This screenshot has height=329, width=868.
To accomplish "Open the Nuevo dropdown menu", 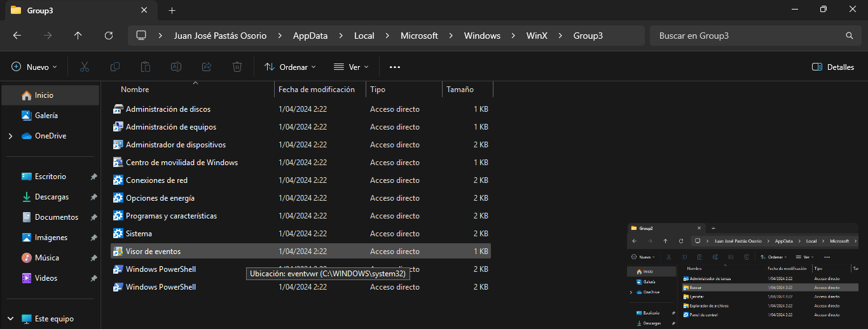I will click(x=34, y=67).
